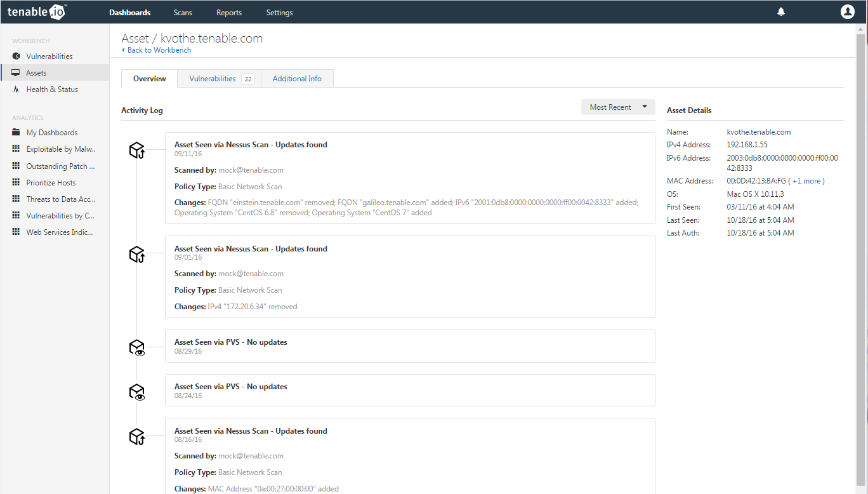Go back to Workbench link
This screenshot has width=868, height=494.
click(156, 50)
